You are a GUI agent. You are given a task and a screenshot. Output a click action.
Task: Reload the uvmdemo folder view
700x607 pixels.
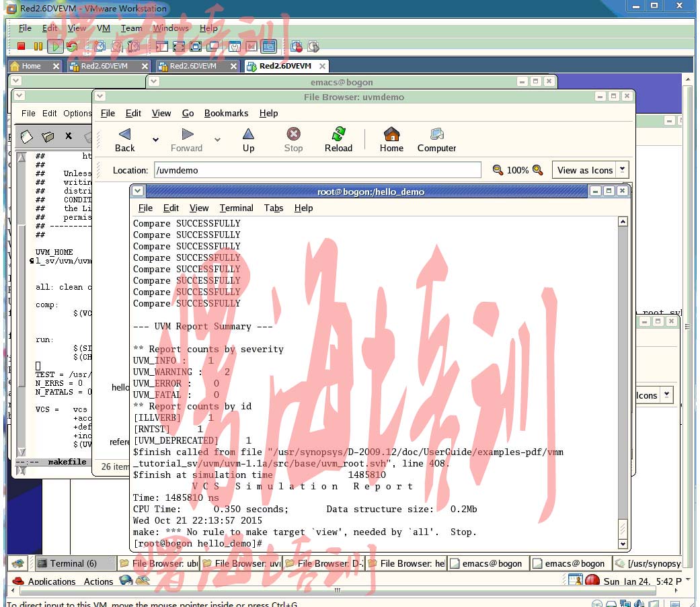point(338,139)
